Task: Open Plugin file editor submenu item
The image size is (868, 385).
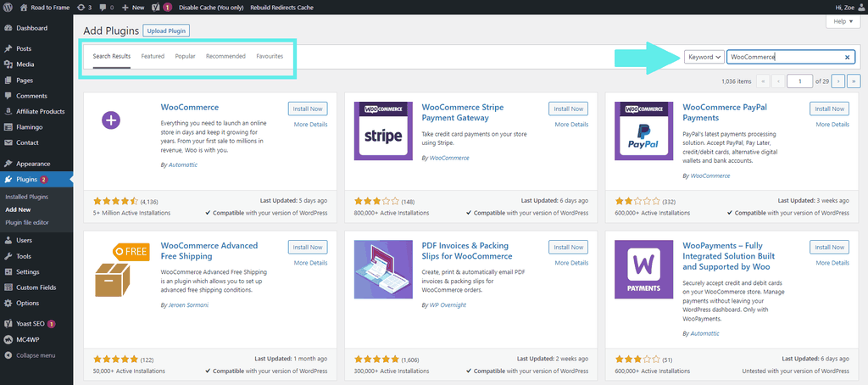Action: [27, 223]
